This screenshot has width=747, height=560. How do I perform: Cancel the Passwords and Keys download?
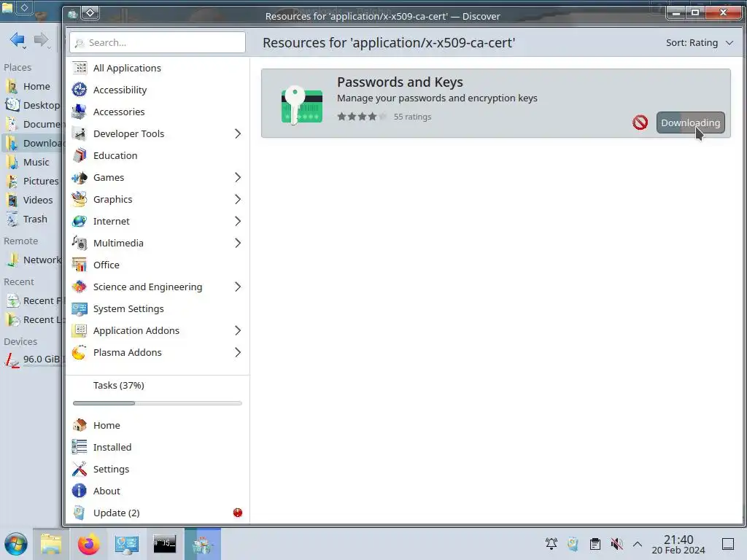(x=640, y=122)
